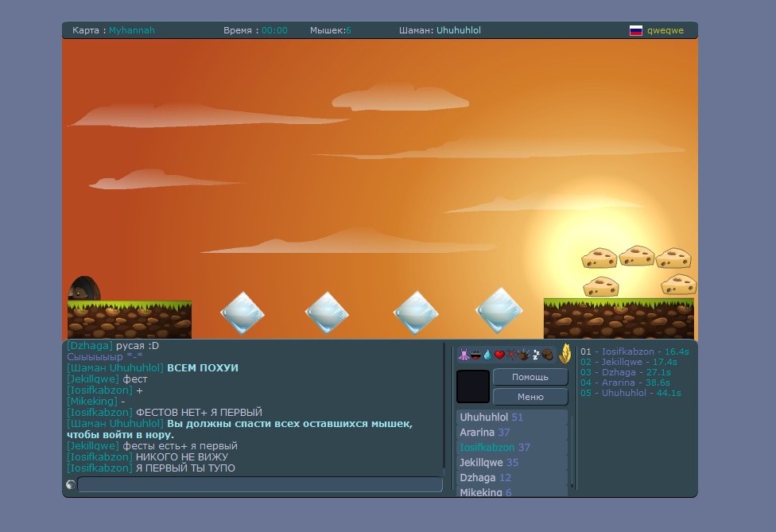776x532 pixels.
Task: Click the brown facepalm paw emote
Action: (x=547, y=355)
